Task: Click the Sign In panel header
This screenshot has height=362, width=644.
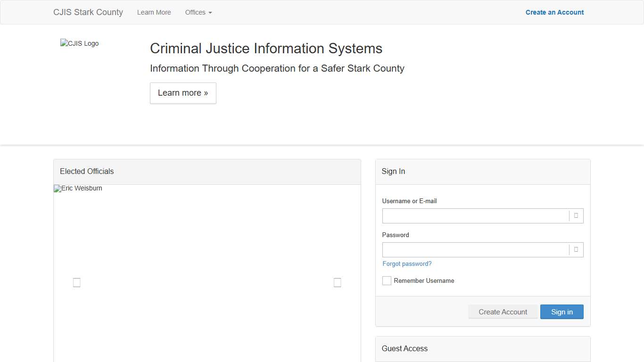Action: pyautogui.click(x=393, y=171)
